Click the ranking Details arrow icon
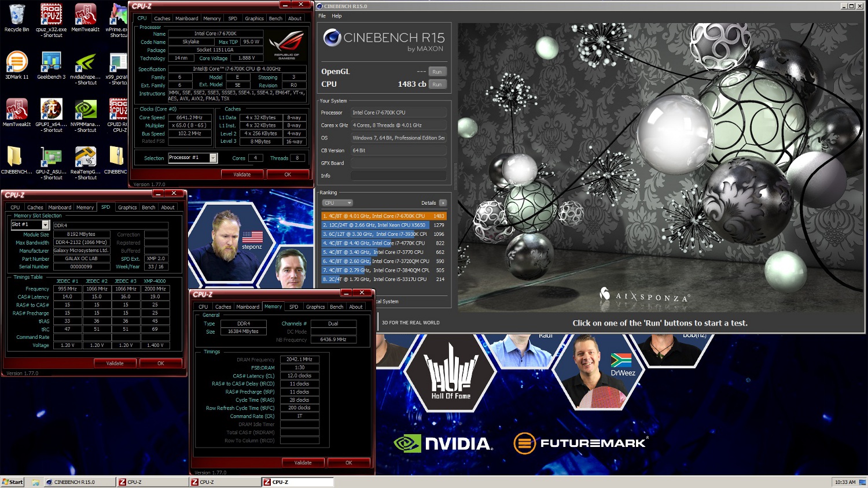This screenshot has width=868, height=488. point(443,203)
